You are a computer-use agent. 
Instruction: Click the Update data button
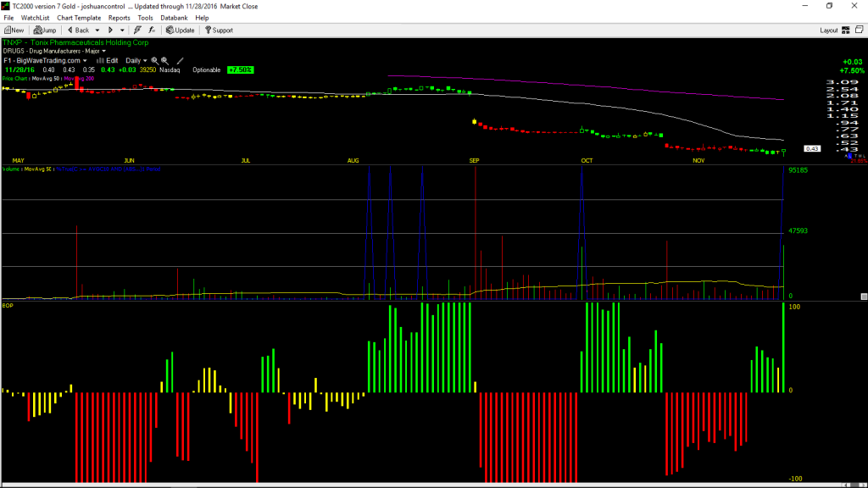click(x=181, y=30)
